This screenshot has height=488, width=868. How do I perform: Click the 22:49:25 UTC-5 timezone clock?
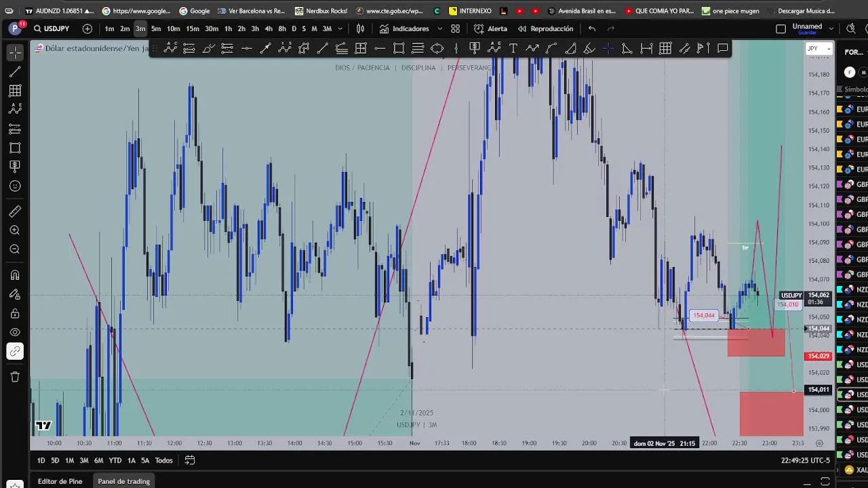pyautogui.click(x=806, y=460)
